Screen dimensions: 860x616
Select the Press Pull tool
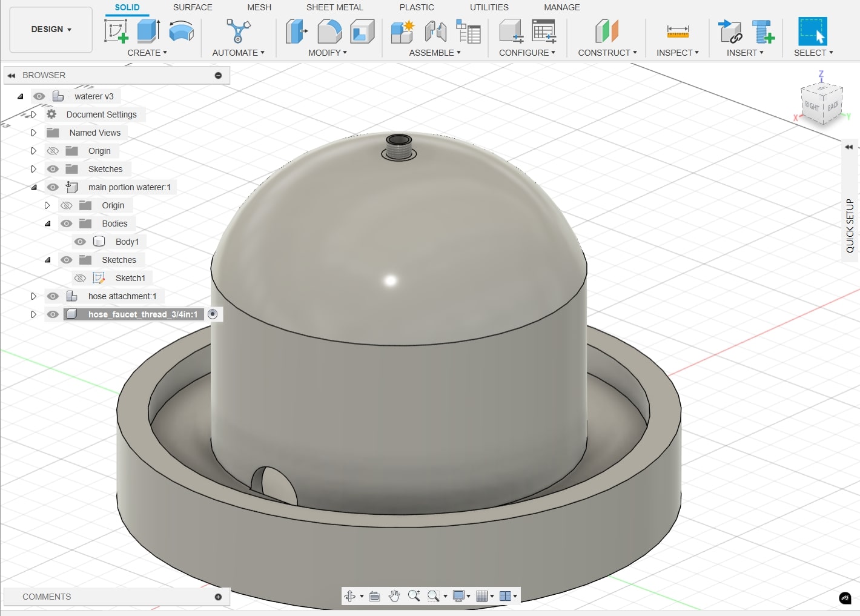pyautogui.click(x=296, y=31)
